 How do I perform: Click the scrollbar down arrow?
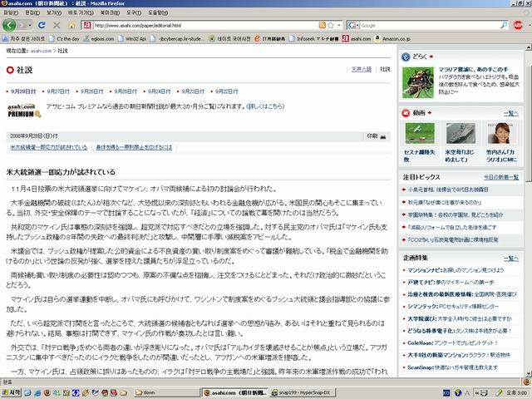click(529, 374)
